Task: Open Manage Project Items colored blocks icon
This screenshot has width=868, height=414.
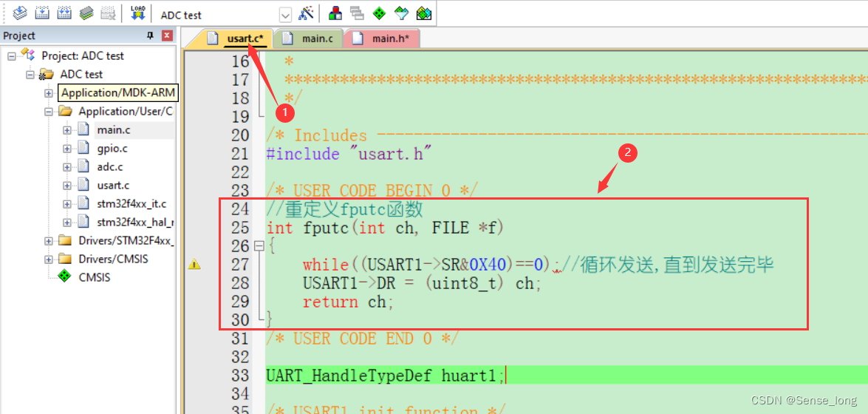Action: [335, 13]
